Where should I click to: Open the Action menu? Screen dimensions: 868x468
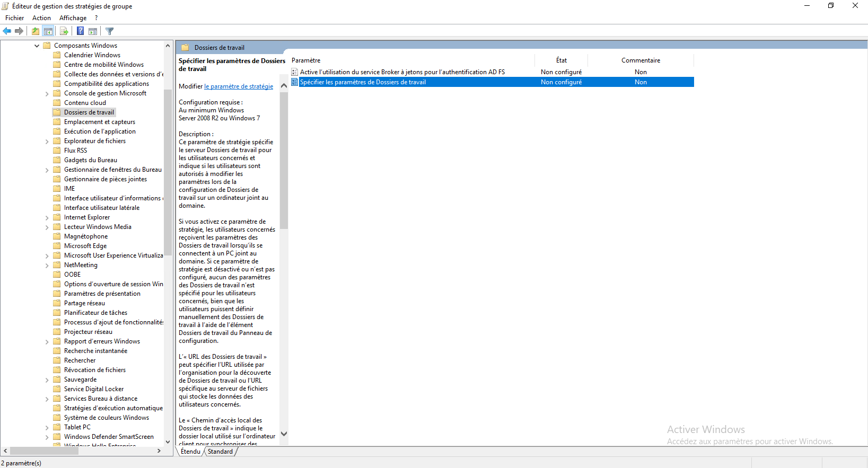tap(41, 18)
